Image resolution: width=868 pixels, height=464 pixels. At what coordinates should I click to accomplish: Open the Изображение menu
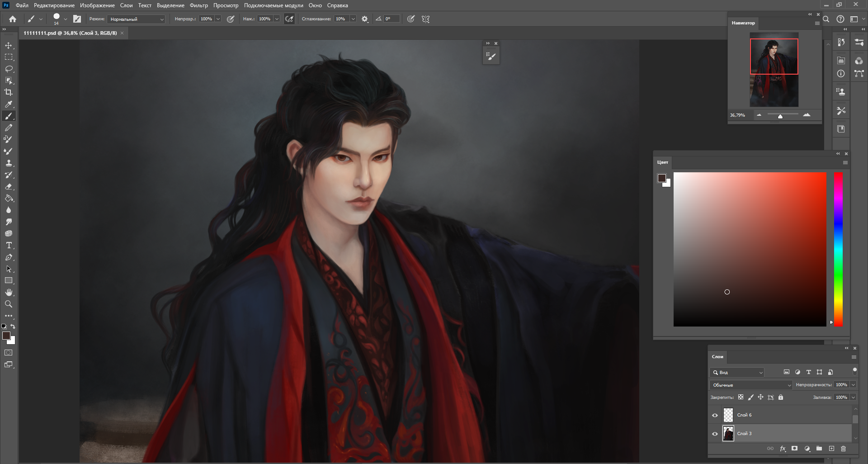97,5
